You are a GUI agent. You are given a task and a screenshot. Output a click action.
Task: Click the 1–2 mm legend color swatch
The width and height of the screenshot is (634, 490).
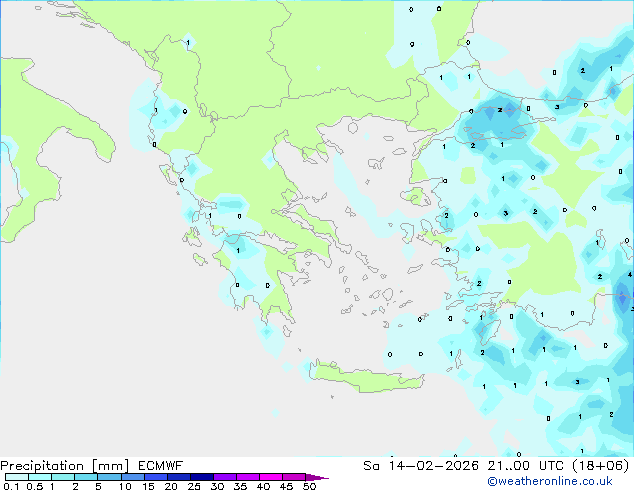(63, 477)
